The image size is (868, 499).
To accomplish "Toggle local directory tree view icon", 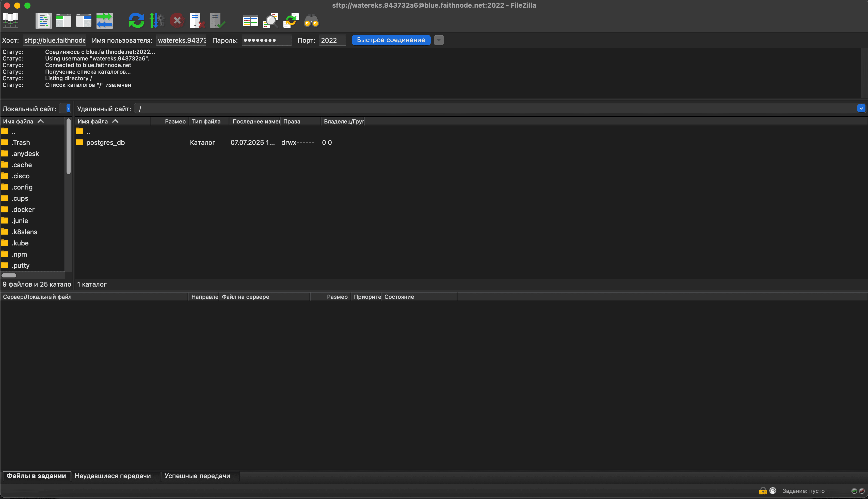I will tap(63, 21).
